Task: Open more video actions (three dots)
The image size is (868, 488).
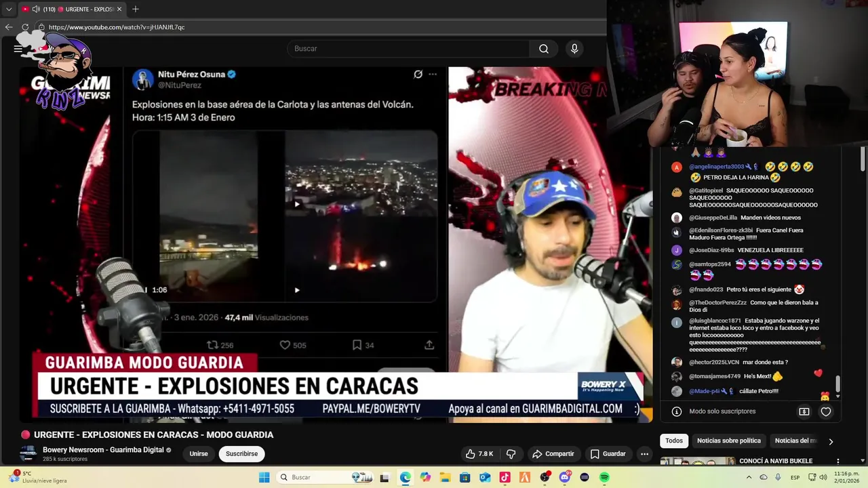Action: [x=645, y=454]
